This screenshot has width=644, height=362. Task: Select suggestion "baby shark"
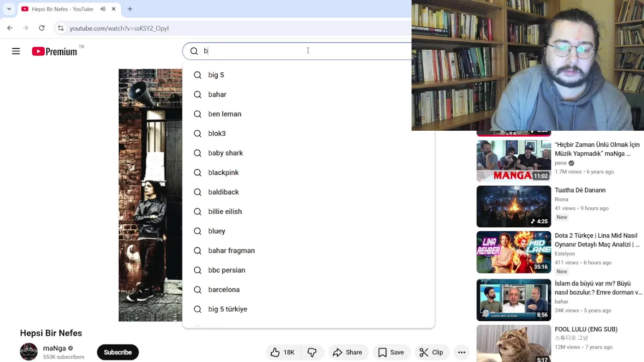pos(308,153)
